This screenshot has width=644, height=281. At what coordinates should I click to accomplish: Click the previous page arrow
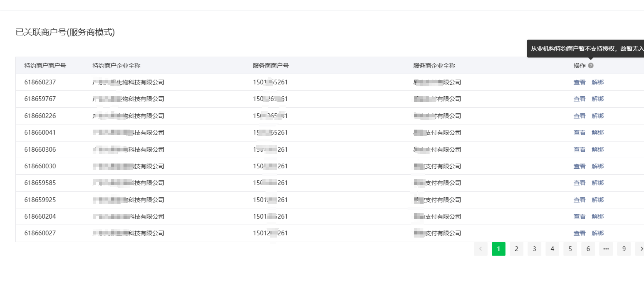point(480,249)
